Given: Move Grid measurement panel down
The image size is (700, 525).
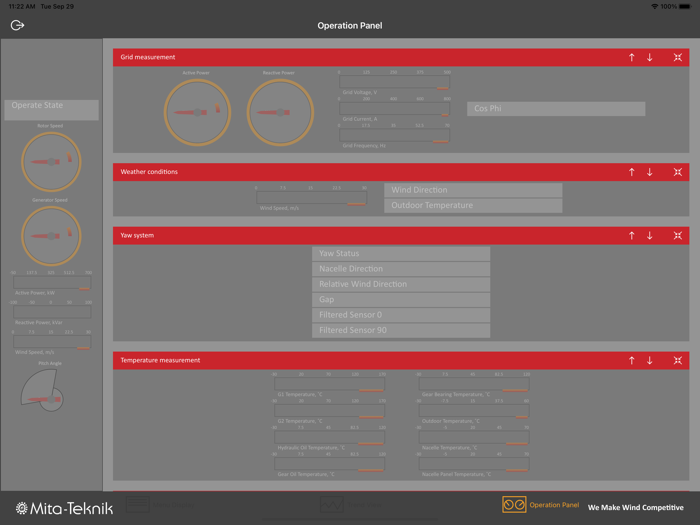Looking at the screenshot, I should tap(650, 58).
